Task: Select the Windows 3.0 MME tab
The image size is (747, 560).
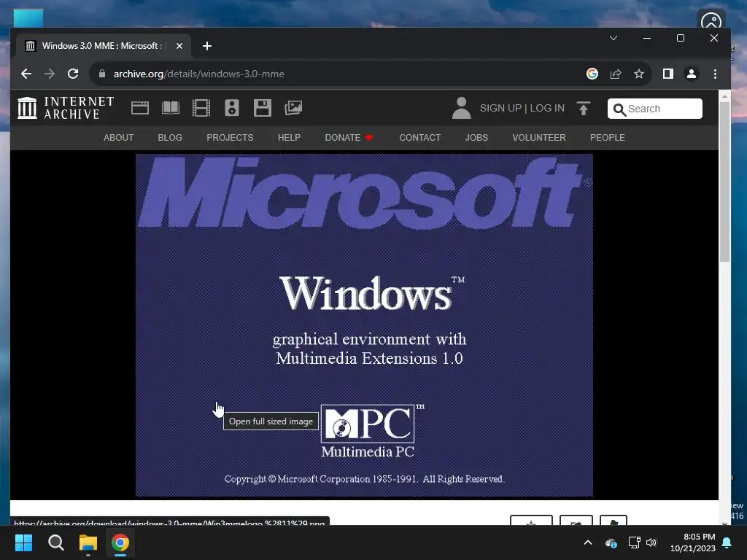Action: (102, 46)
